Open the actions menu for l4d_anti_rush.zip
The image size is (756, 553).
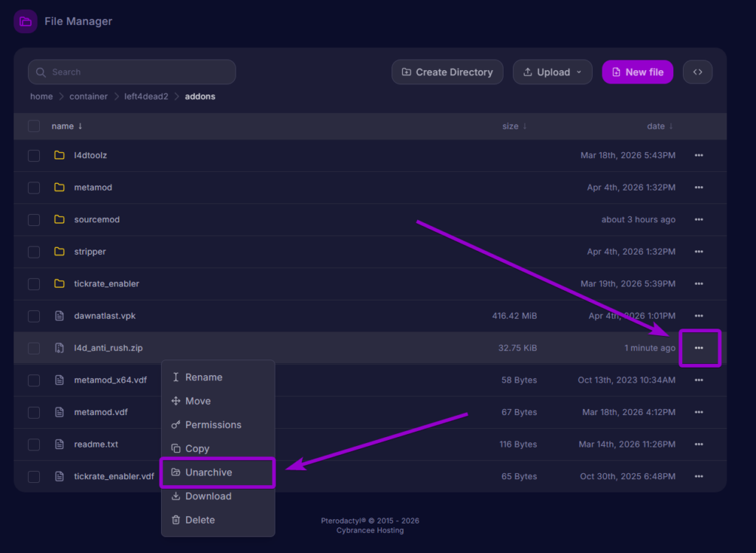[698, 348]
